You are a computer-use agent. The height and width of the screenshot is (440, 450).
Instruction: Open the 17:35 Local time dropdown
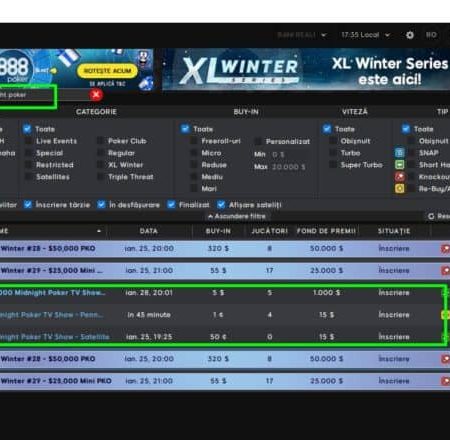(x=365, y=35)
